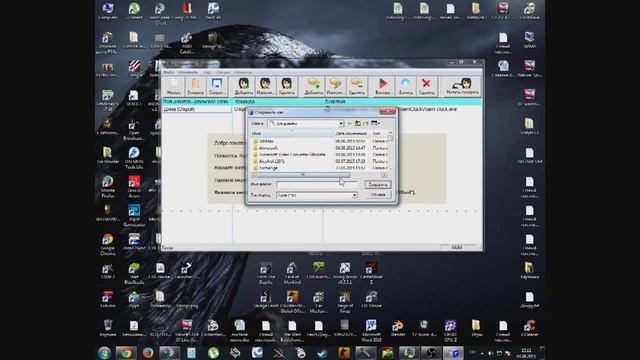
Task: Click the Изменить command speech-bubble icon
Action: pos(336,86)
